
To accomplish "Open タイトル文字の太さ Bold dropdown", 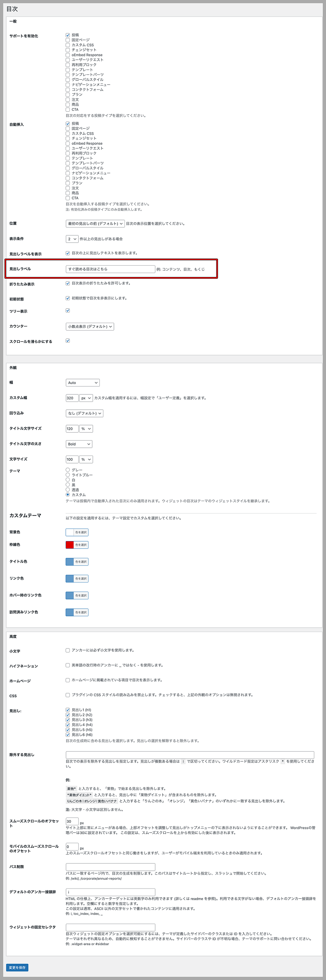I will 79,444.
